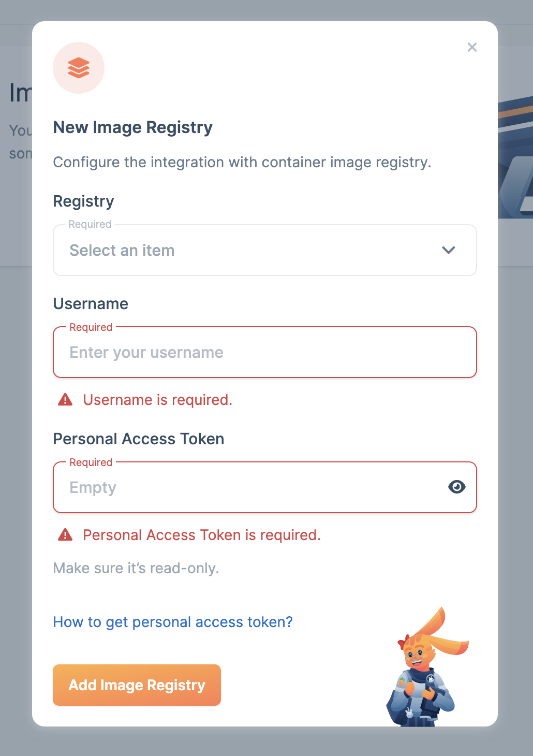Click the Username required warning triangle icon
This screenshot has height=756, width=533.
click(x=65, y=399)
